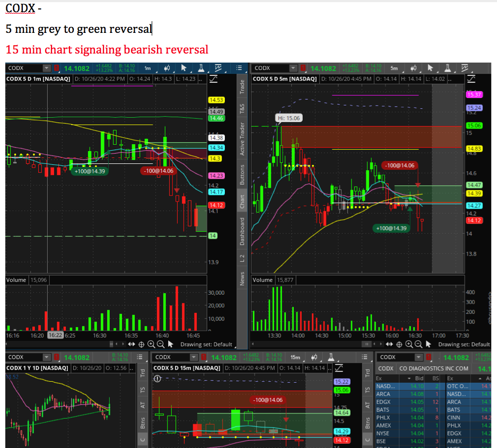497x448 pixels.
Task: Open the list menu icon in 1m chart toolbar
Action: click(x=239, y=68)
